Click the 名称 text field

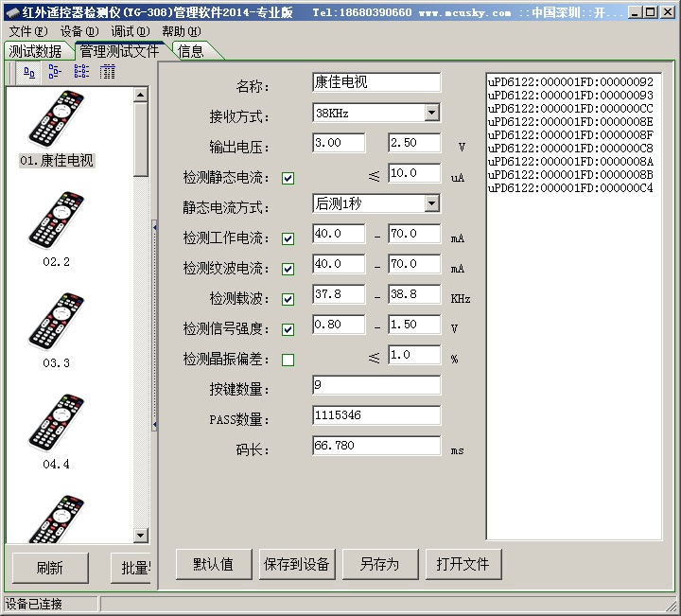(x=376, y=82)
